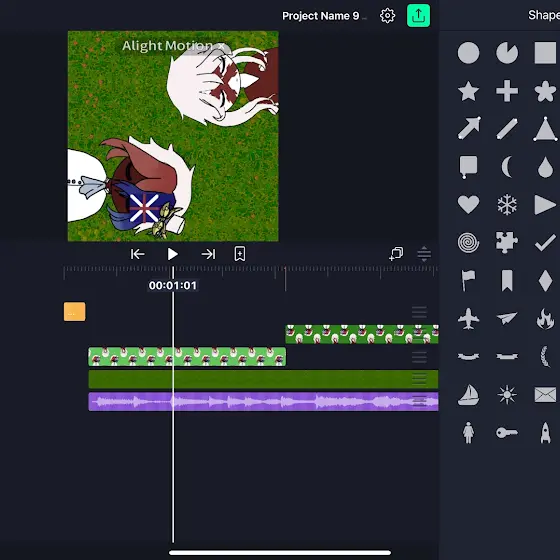Grab reorder handle of light-green clip layer
Screen dimensions: 560x560
[419, 357]
